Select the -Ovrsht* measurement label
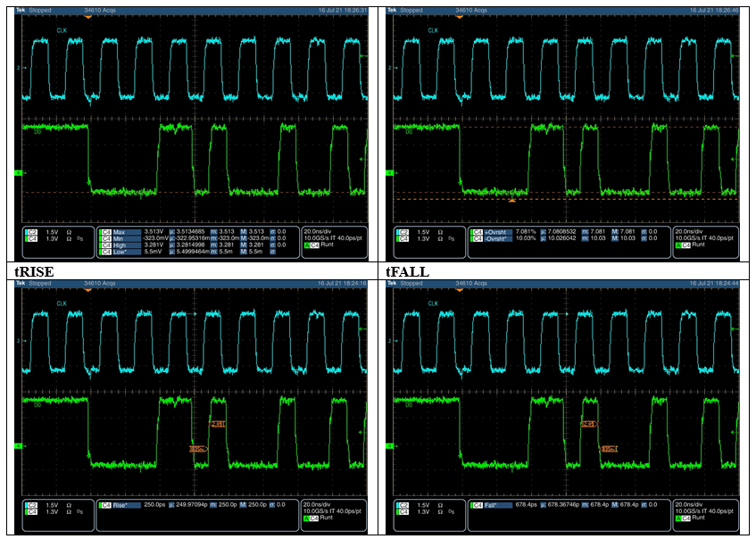 [497, 238]
